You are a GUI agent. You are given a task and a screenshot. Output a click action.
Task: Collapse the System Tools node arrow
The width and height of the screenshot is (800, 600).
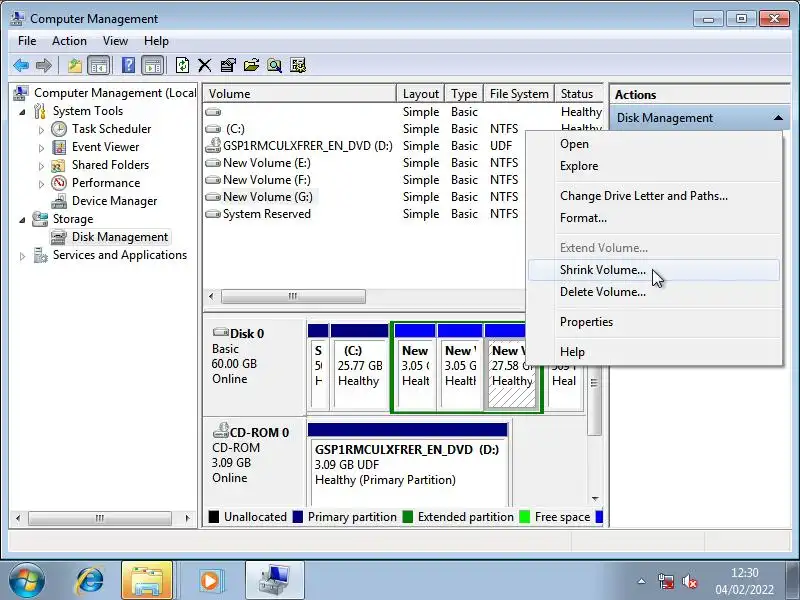pyautogui.click(x=22, y=112)
